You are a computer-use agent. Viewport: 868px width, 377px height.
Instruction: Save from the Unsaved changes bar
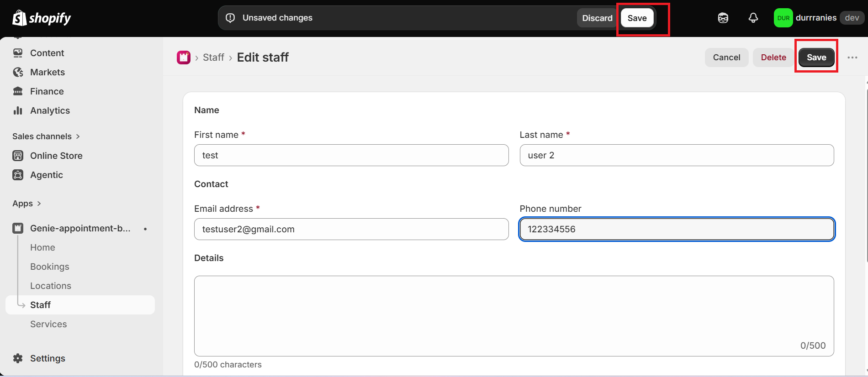point(637,18)
